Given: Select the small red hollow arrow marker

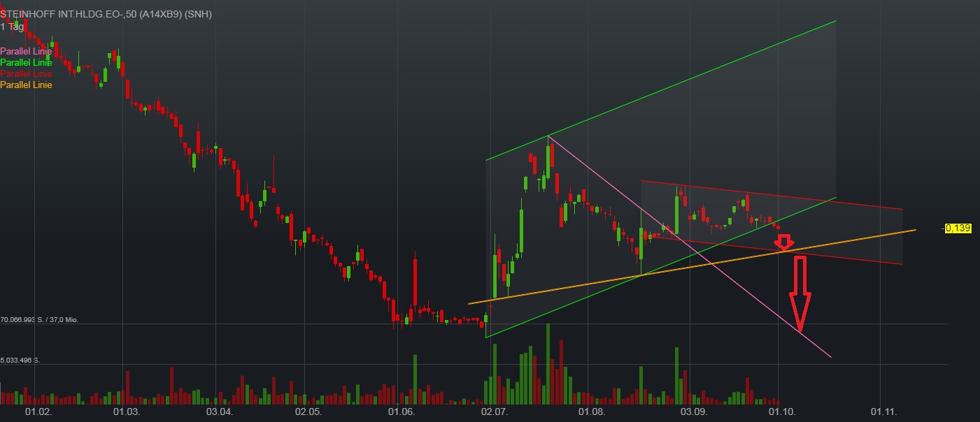Looking at the screenshot, I should (x=783, y=242).
